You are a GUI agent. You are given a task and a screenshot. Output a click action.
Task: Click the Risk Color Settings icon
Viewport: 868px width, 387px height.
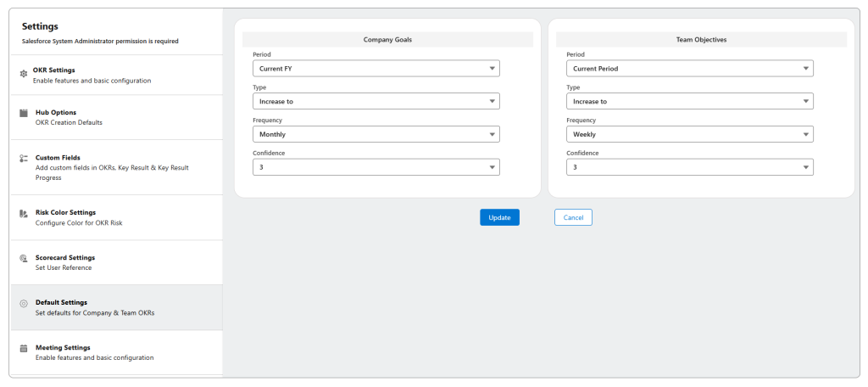pos(24,213)
